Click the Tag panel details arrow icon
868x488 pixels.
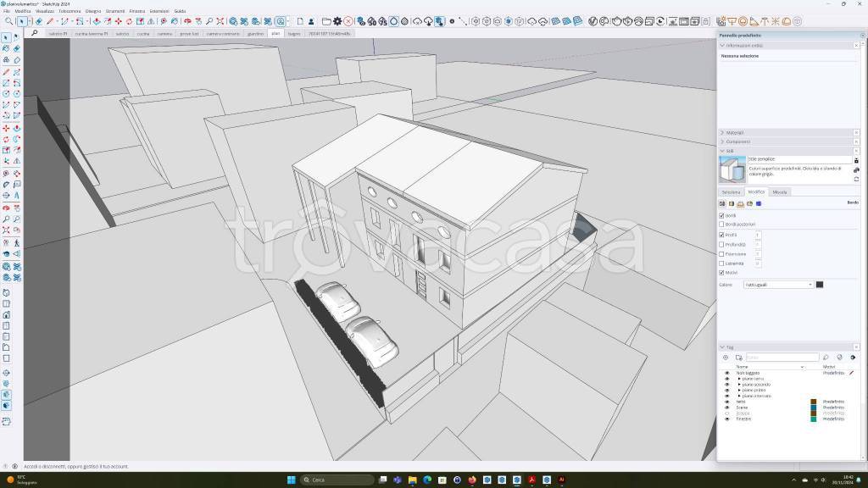click(x=853, y=358)
